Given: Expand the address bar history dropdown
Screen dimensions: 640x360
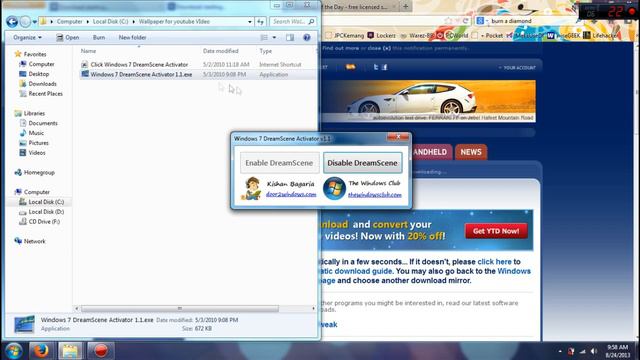Looking at the screenshot, I should click(250, 22).
